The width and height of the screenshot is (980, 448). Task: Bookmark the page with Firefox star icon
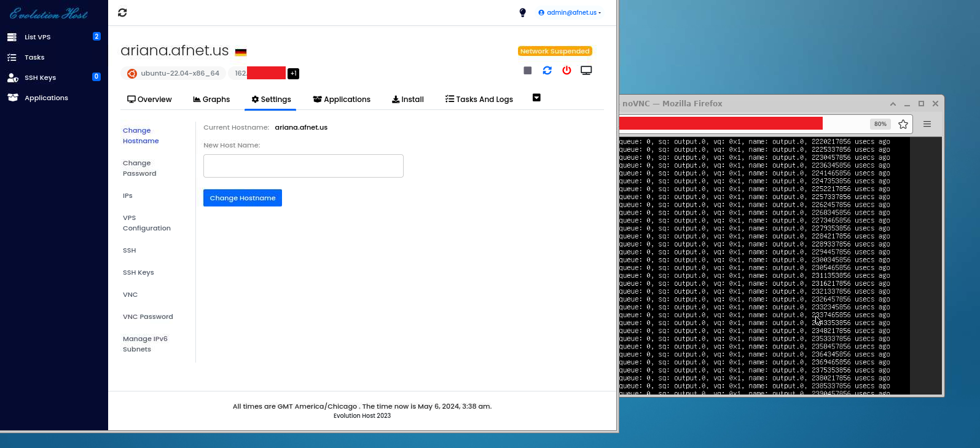pos(903,124)
